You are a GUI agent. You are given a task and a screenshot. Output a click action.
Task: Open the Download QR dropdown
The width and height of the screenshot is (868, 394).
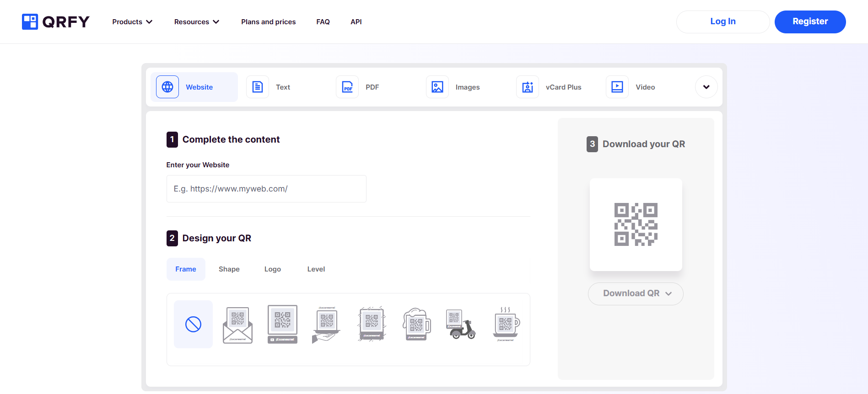coord(636,293)
